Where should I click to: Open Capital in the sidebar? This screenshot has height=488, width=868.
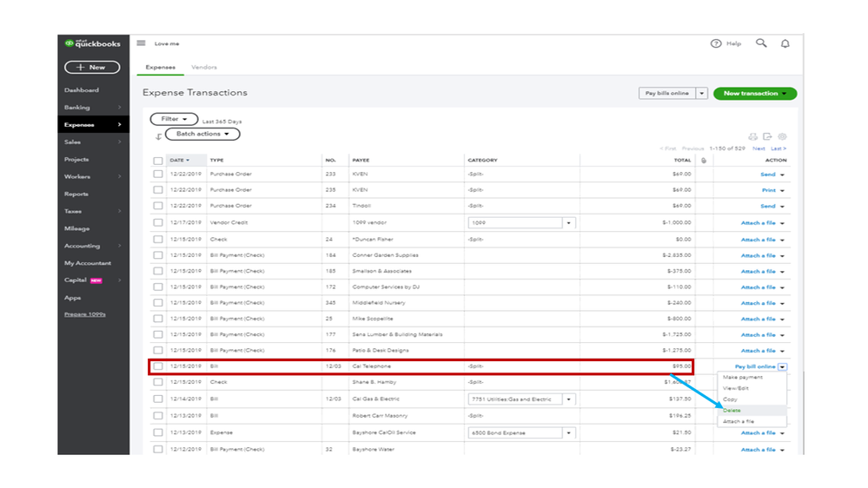click(76, 280)
